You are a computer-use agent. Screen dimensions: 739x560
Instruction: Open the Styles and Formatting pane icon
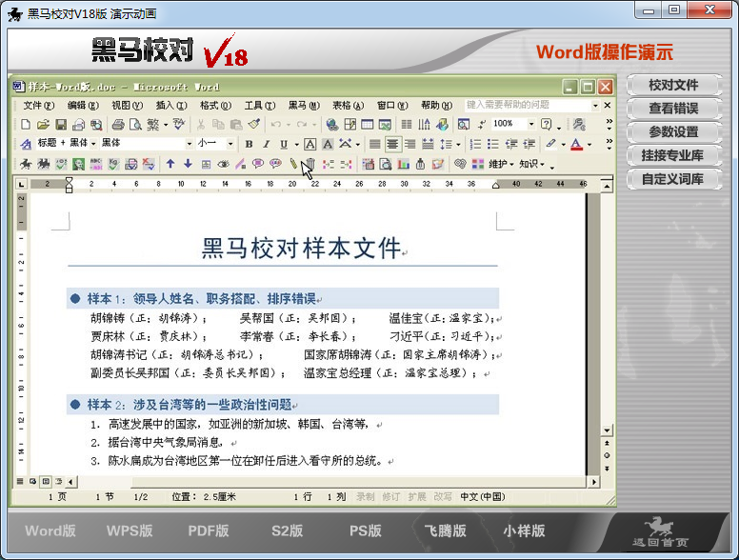pos(26,144)
